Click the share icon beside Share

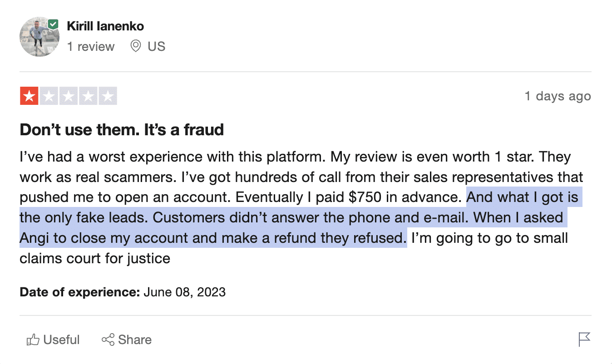point(108,340)
